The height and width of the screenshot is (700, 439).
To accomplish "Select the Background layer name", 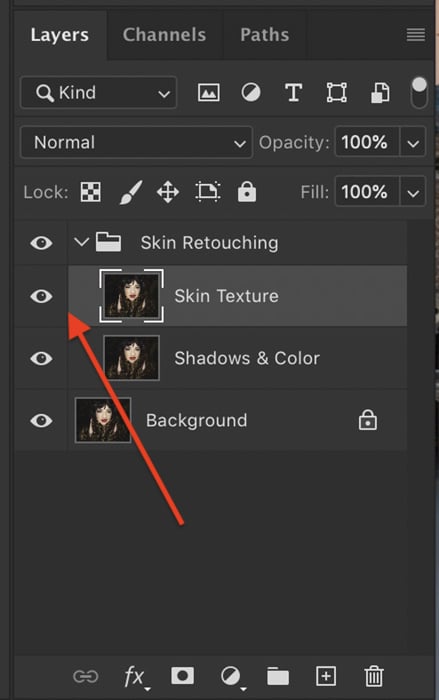I will point(197,421).
